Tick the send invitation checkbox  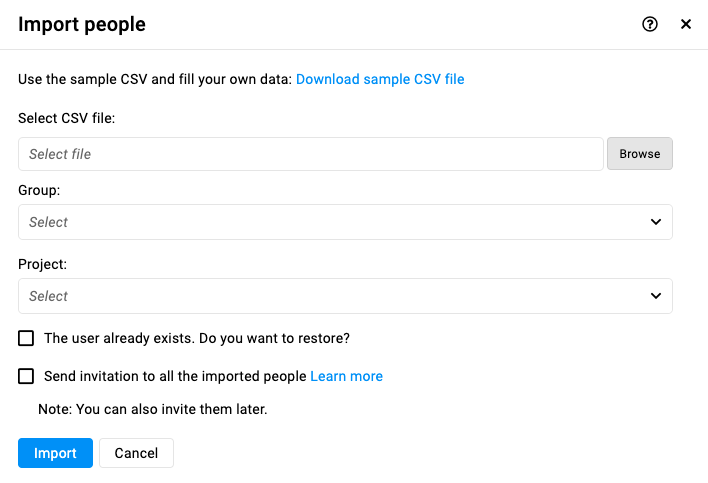[26, 376]
